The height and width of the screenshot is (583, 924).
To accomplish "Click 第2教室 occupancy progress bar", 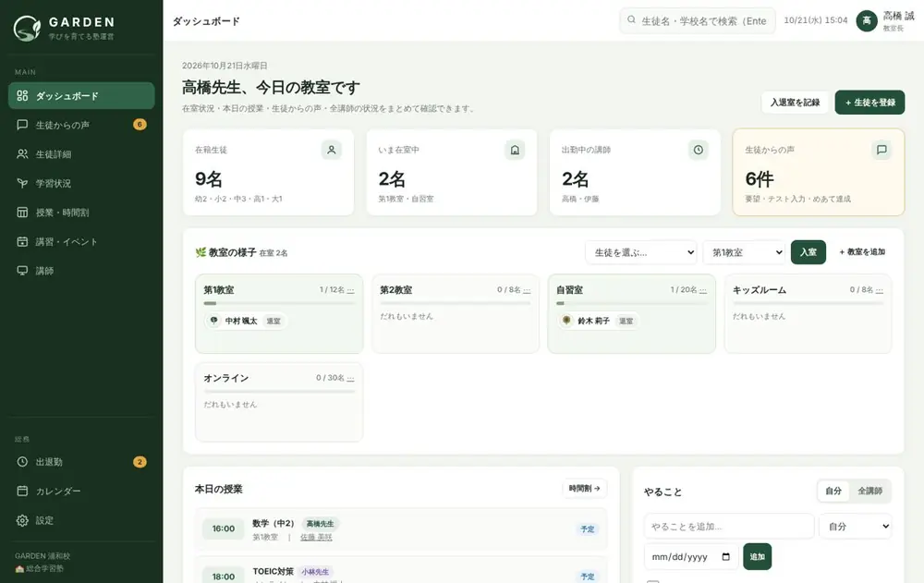I will click(456, 303).
